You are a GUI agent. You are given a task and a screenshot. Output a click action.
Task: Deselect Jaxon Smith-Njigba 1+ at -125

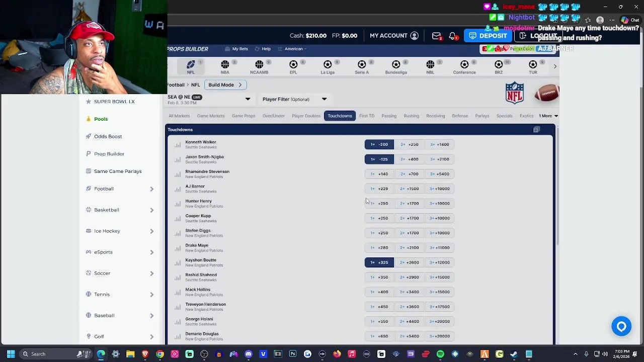tap(379, 159)
